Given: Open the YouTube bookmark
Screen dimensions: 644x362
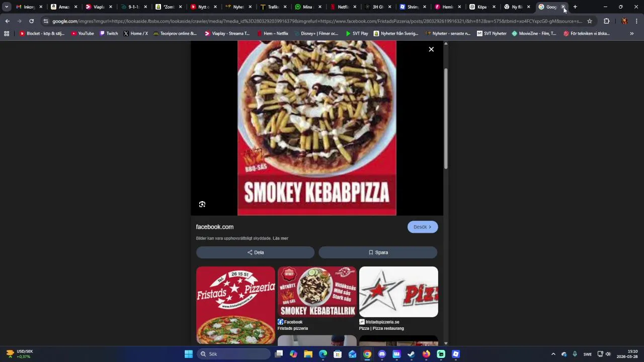Looking at the screenshot, I should pos(83,34).
